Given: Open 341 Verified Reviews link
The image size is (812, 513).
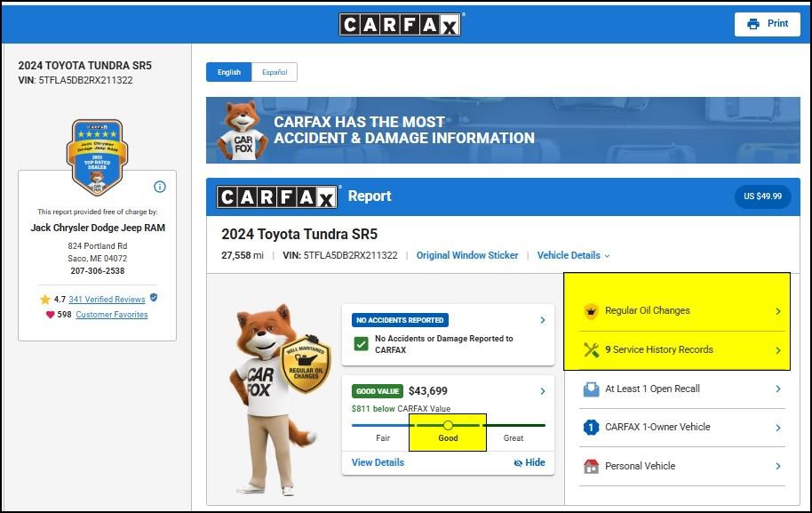Looking at the screenshot, I should (x=107, y=299).
